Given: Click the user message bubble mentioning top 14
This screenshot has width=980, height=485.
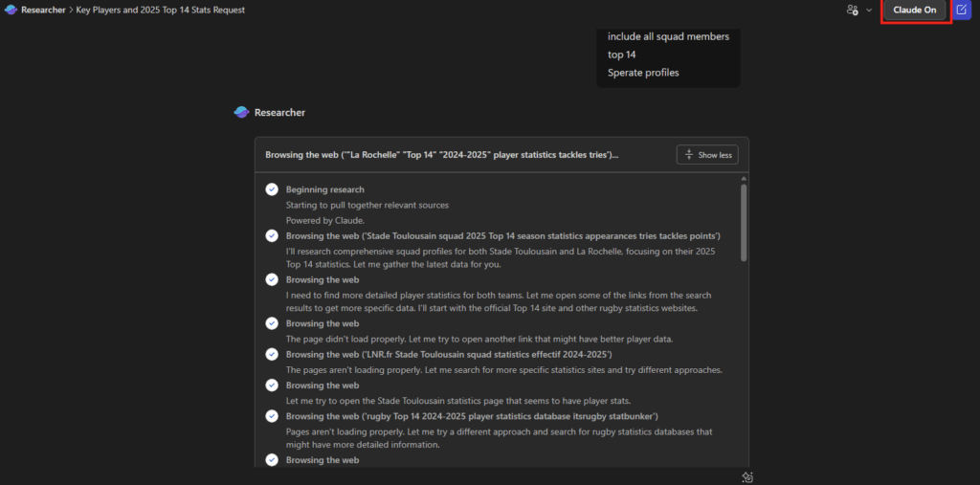Looking at the screenshot, I should click(x=668, y=55).
